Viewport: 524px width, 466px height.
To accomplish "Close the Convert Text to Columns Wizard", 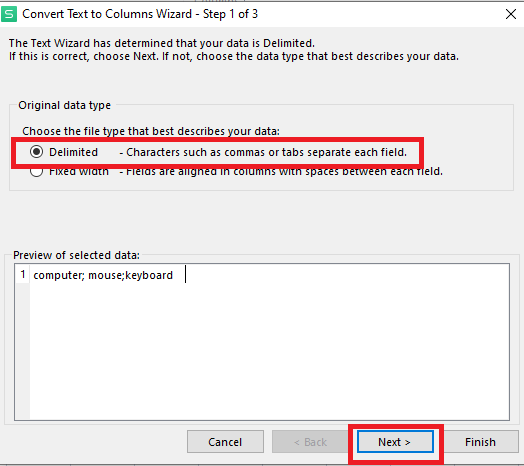I will click(x=511, y=14).
